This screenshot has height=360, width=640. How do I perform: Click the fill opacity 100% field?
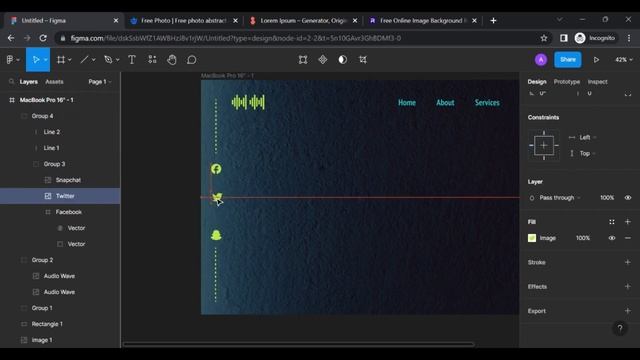(583, 238)
